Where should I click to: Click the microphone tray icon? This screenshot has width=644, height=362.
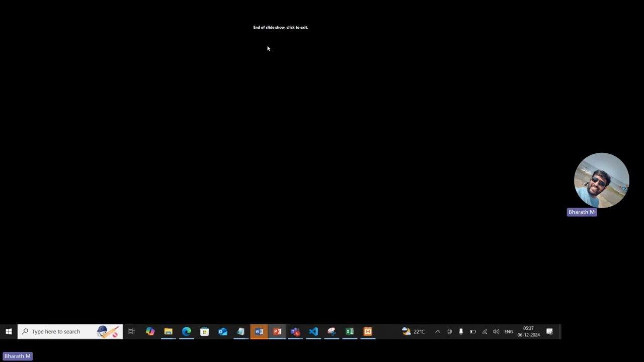461,331
